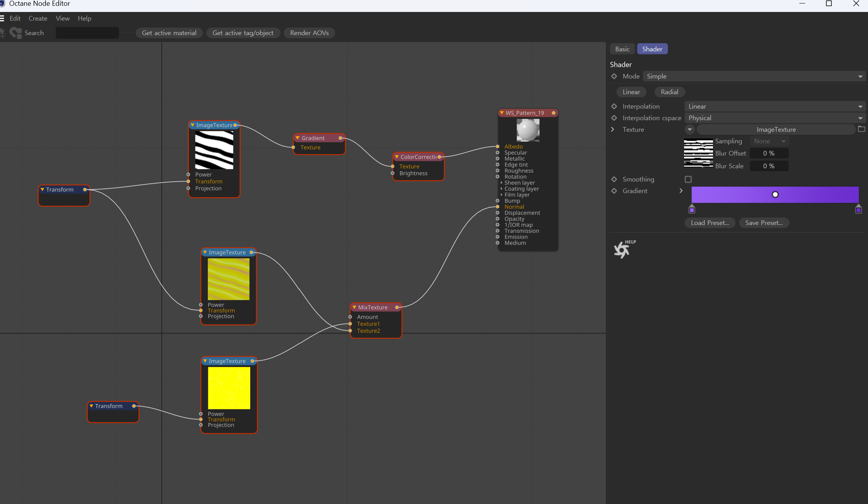
Task: Click the Smoothing keyframe diamond icon
Action: 614,179
